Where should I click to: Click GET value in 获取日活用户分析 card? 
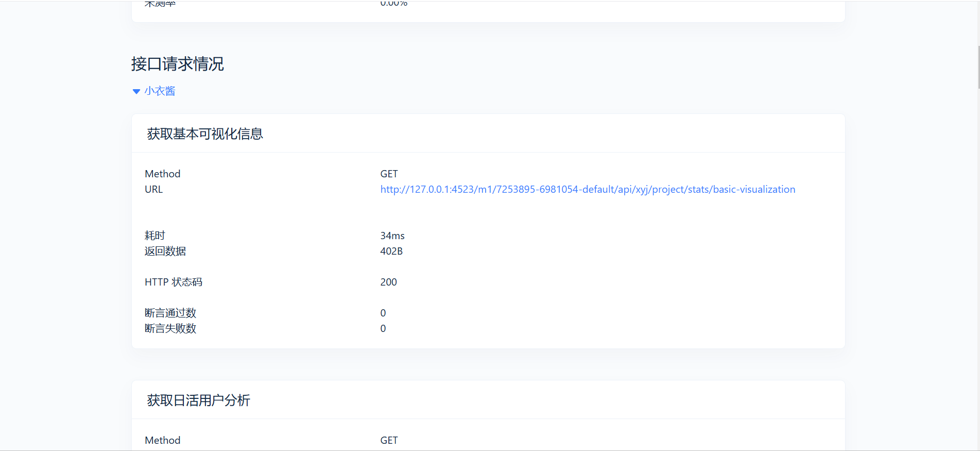click(389, 440)
